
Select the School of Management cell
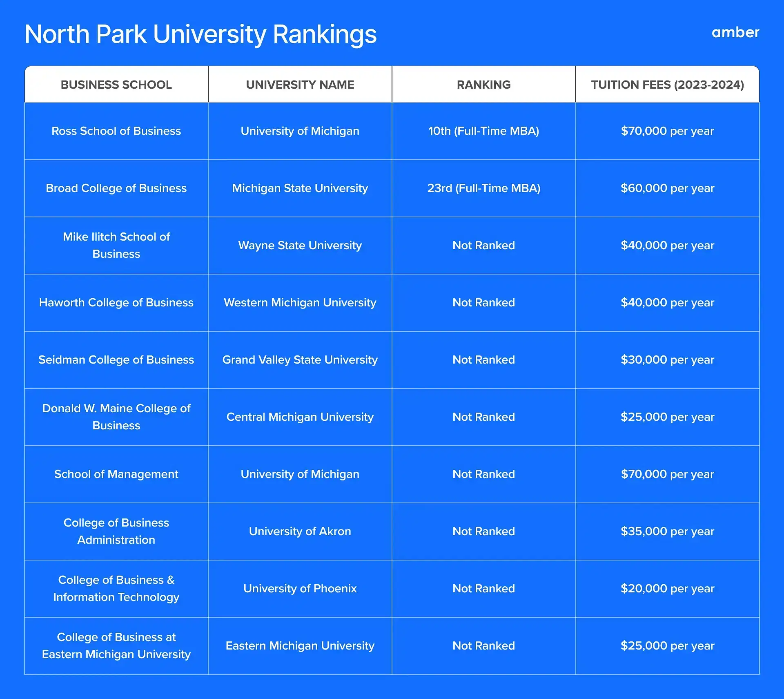click(116, 474)
